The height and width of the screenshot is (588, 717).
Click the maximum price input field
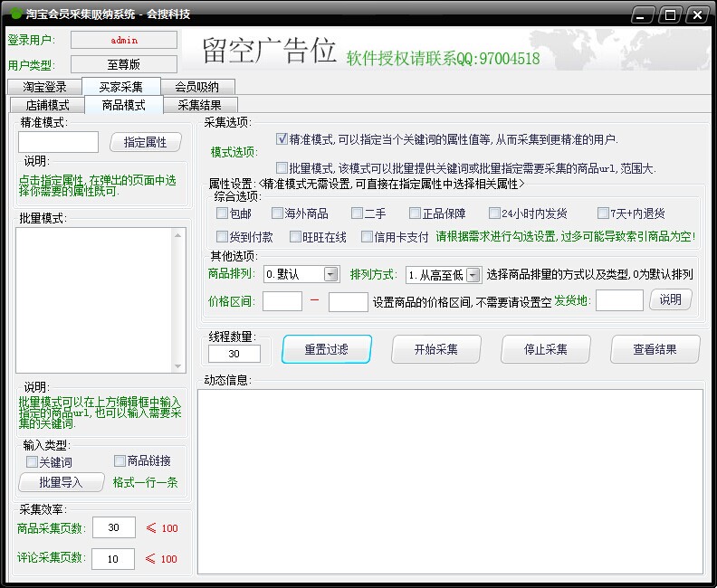coord(349,301)
